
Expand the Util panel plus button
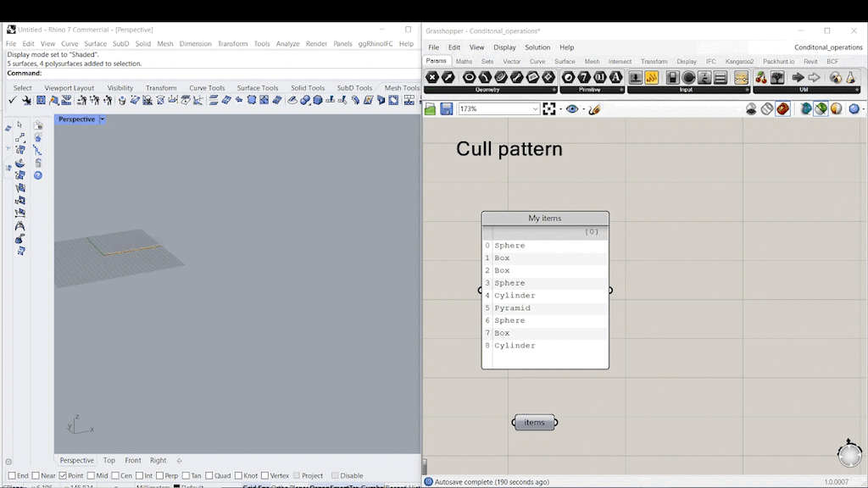[857, 90]
